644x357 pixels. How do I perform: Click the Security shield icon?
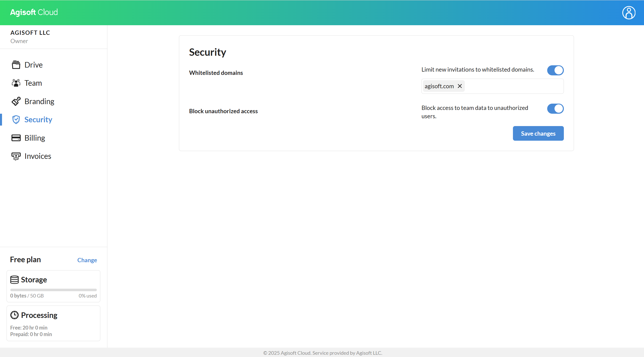point(16,120)
